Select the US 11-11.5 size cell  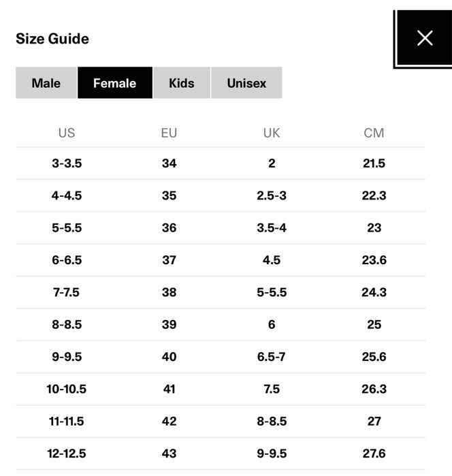coord(67,422)
